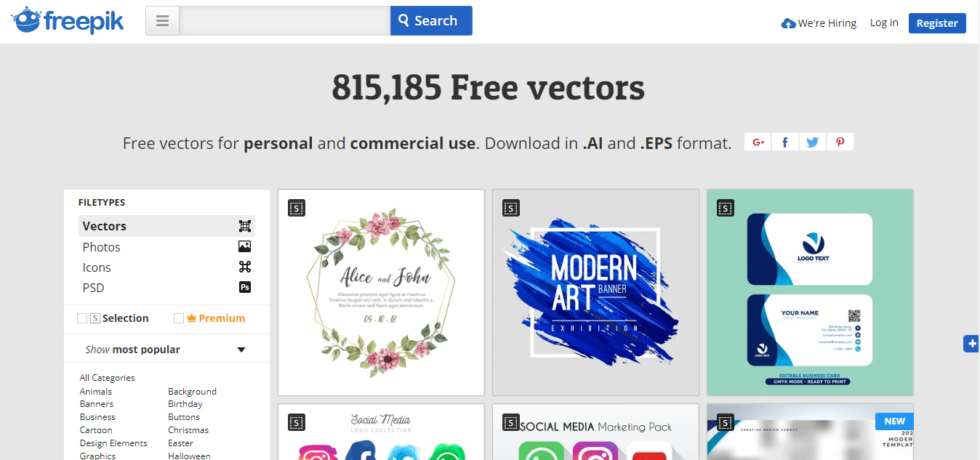The height and width of the screenshot is (460, 980).
Task: Open the Christmas category
Action: click(188, 429)
